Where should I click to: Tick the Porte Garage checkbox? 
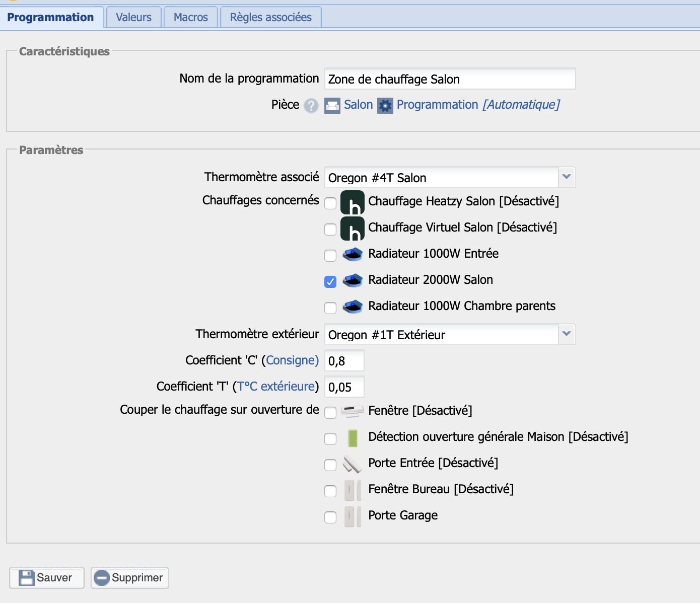330,517
